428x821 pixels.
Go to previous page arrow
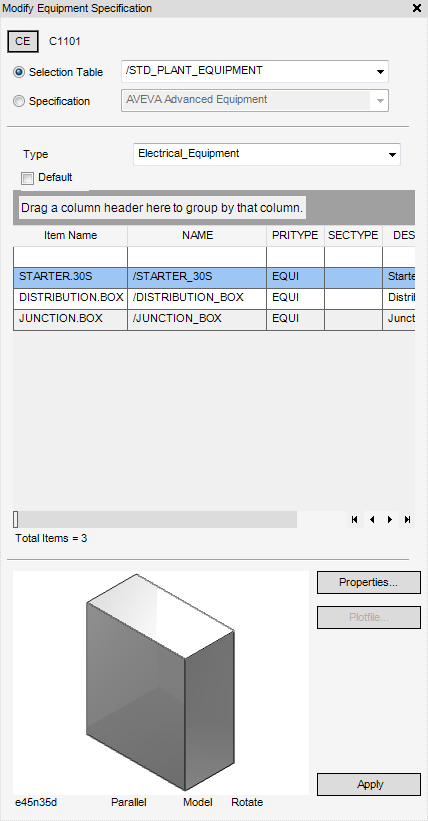pyautogui.click(x=372, y=519)
